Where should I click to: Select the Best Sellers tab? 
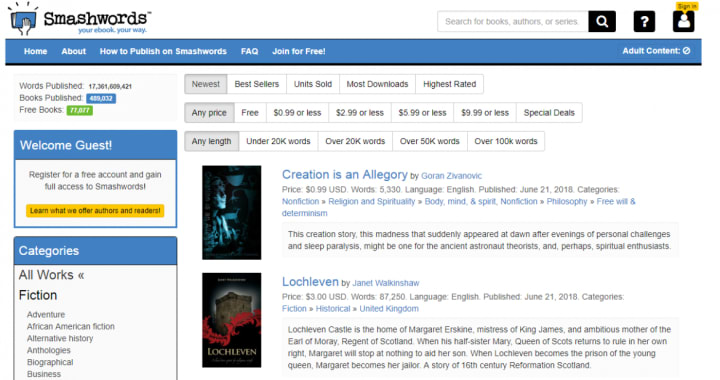pyautogui.click(x=257, y=84)
